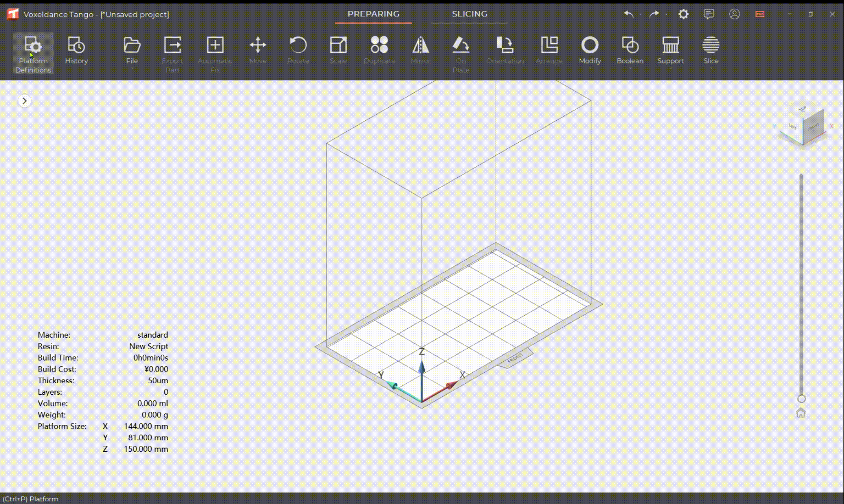Click the red PRO badge icon

760,14
